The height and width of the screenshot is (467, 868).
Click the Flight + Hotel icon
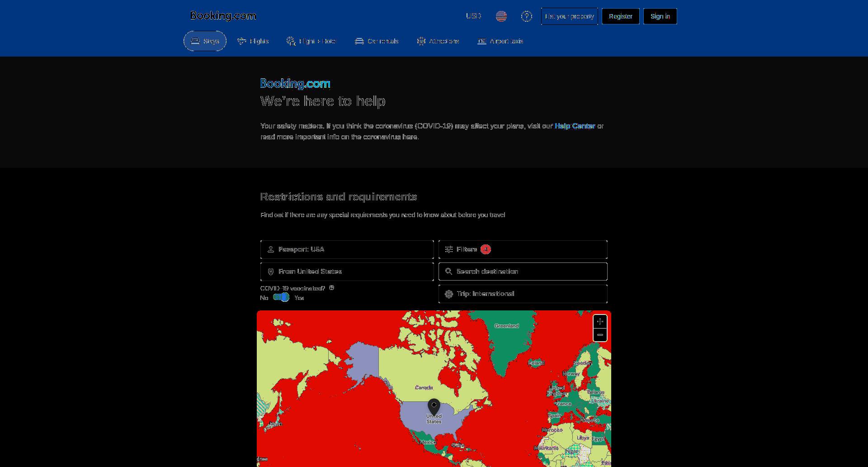coord(291,41)
